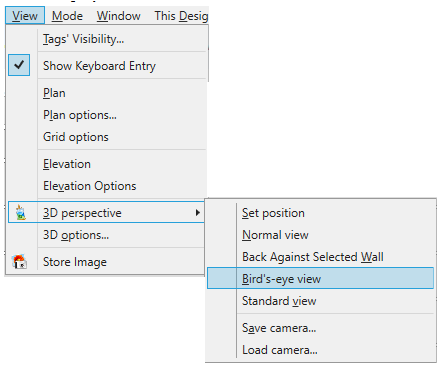Select Normal view
Screen dimensions: 444x368
275,235
